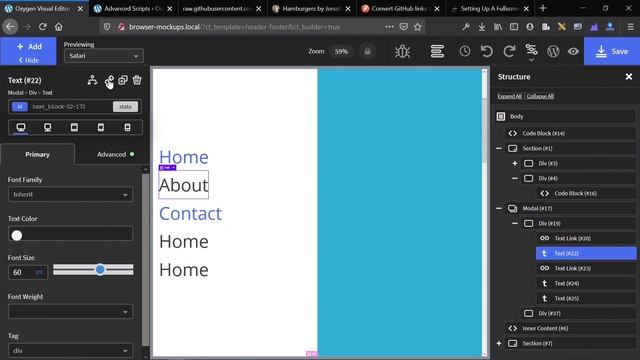Duplicate the Text (#22) element

[x=123, y=80]
